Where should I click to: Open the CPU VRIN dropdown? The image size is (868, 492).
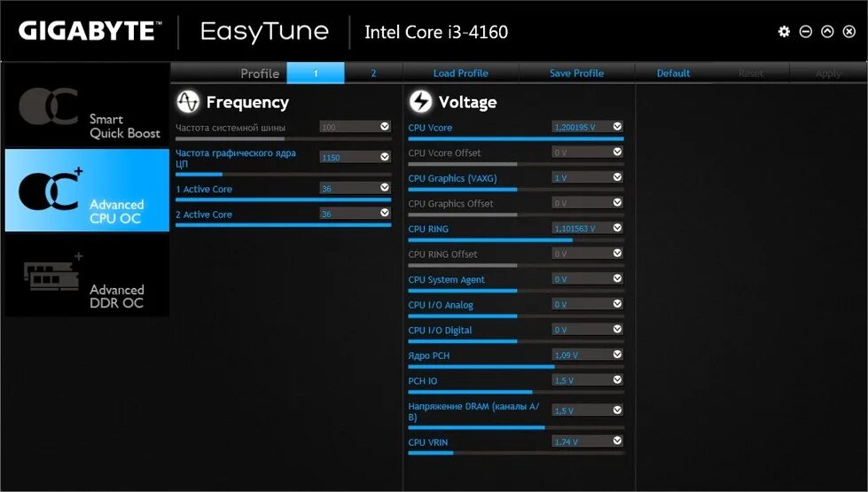pyautogui.click(x=617, y=441)
